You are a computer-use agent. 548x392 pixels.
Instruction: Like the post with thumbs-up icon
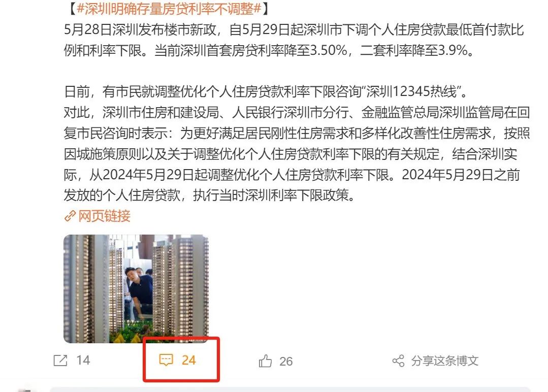[265, 361]
